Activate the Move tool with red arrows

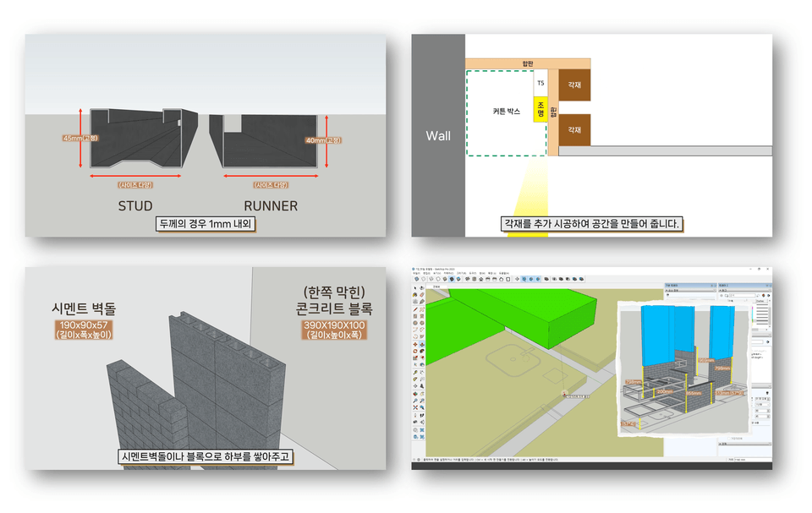pyautogui.click(x=415, y=344)
